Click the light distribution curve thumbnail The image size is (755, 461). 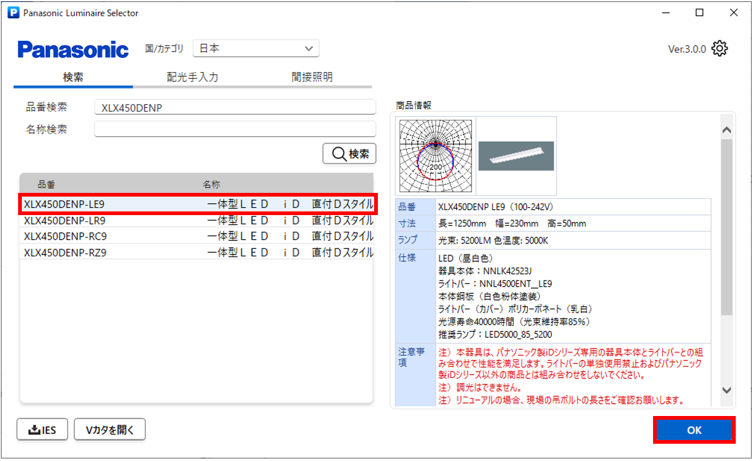[433, 154]
